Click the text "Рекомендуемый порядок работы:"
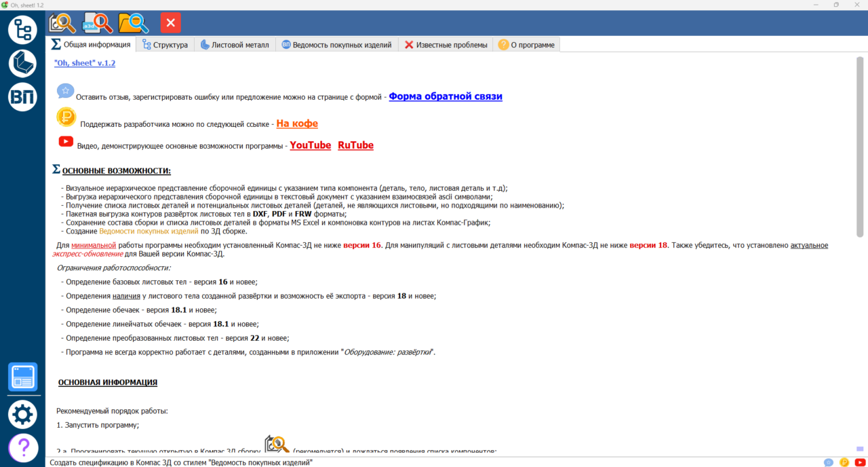 112,411
